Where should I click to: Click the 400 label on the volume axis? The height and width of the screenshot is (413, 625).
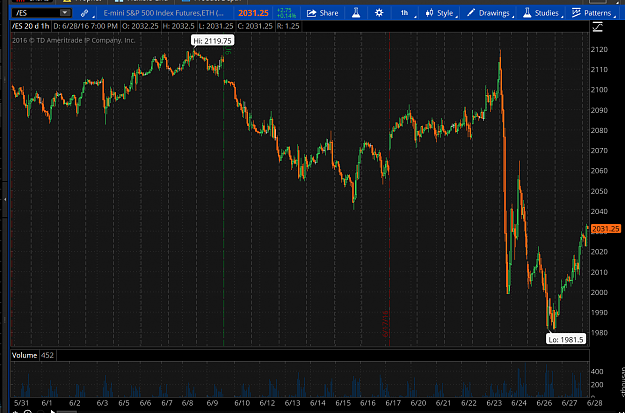597,372
